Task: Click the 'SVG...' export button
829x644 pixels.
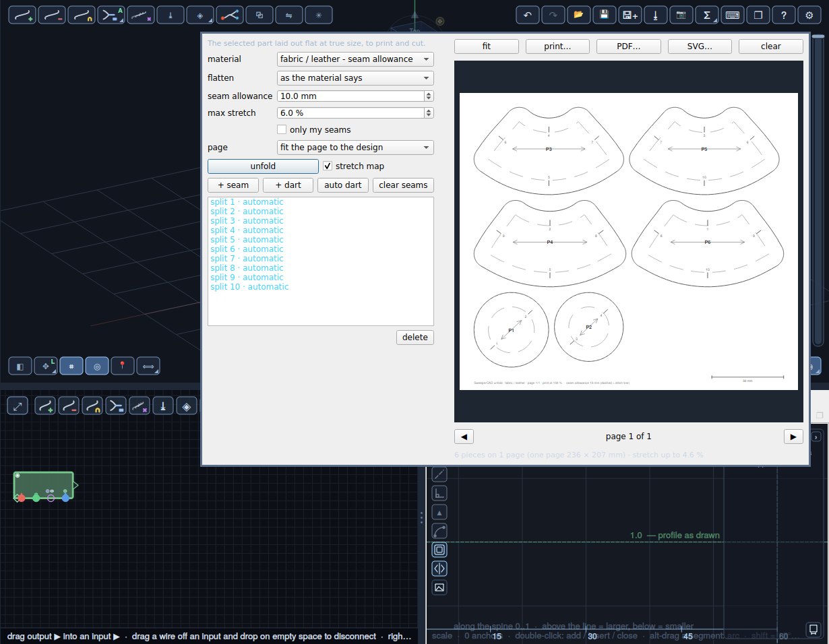Action: tap(700, 46)
